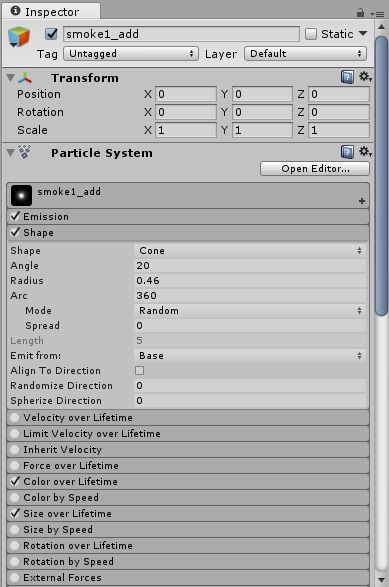Open Particle System gear settings
The width and height of the screenshot is (389, 587).
pos(365,152)
